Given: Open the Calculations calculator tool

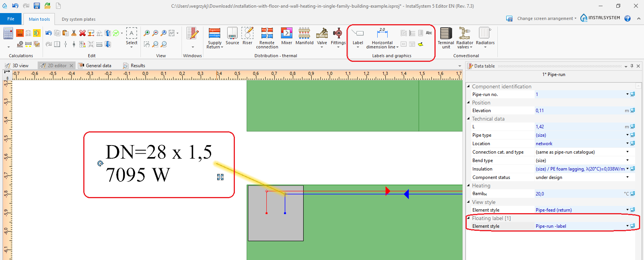Looking at the screenshot, I should point(8,33).
